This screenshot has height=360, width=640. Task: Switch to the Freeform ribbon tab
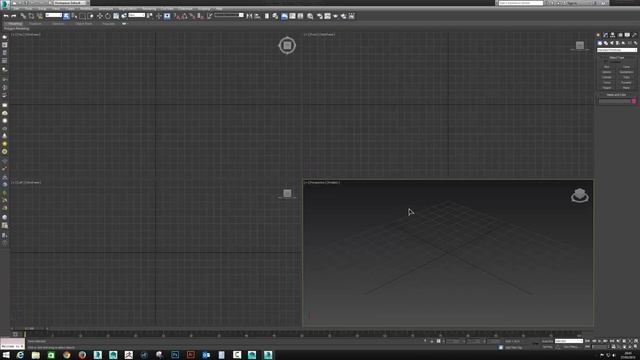click(35, 24)
